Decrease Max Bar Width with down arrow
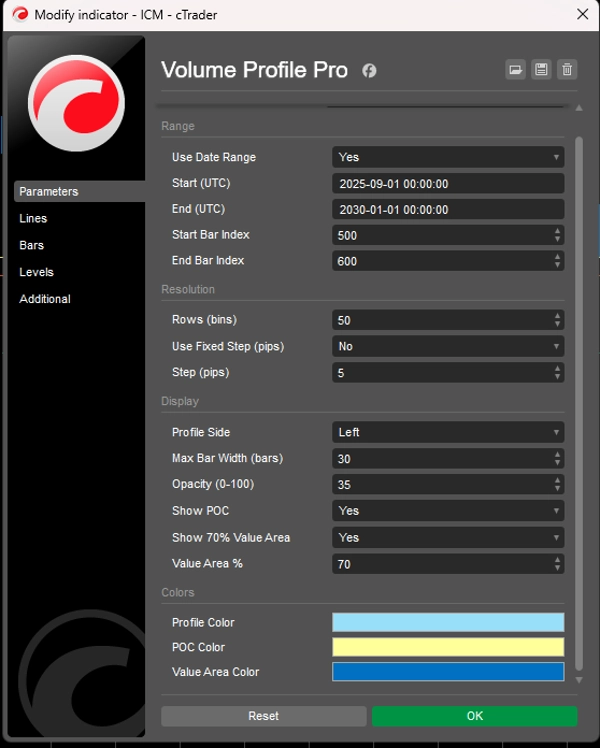Screen dimensions: 600x748 click(x=557, y=463)
